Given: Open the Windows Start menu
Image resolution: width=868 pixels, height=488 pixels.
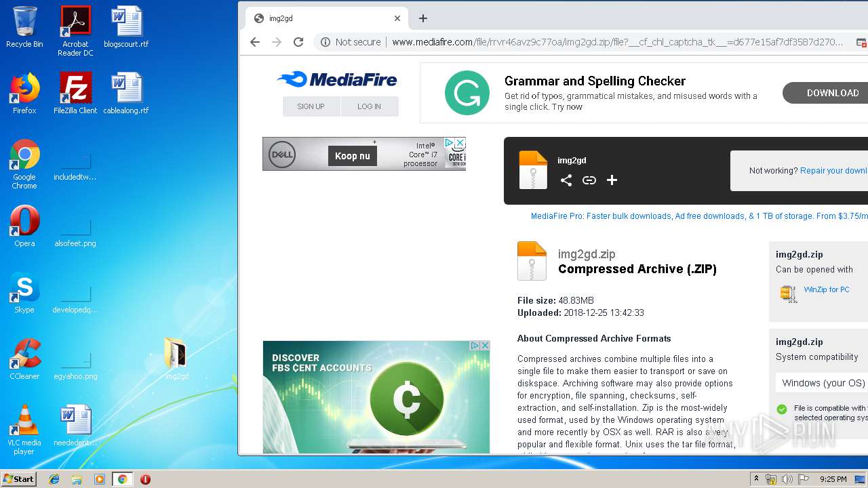Looking at the screenshot, I should (19, 479).
